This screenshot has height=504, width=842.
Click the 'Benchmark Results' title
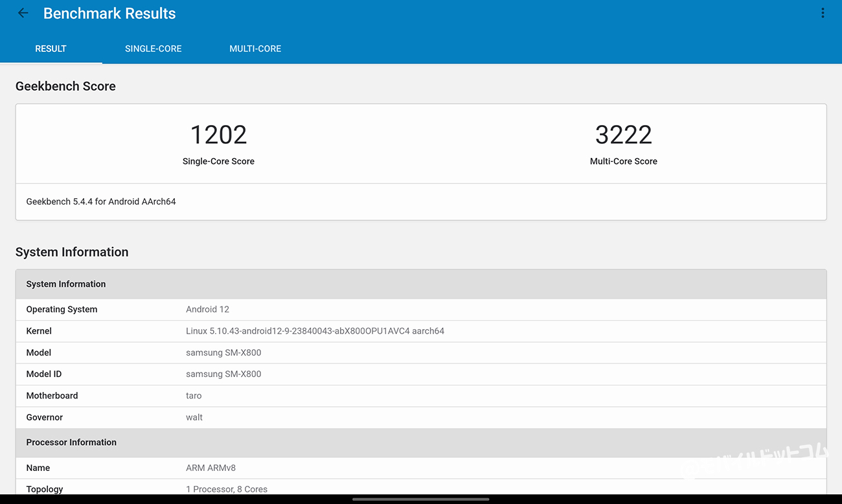109,14
